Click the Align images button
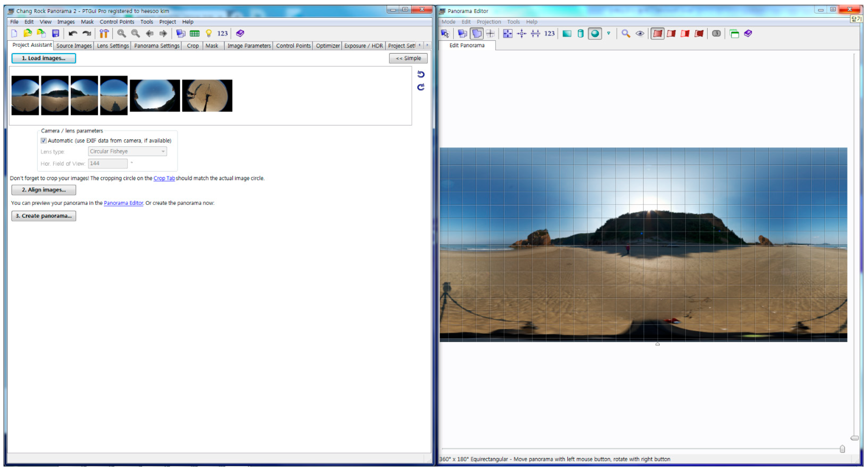 44,190
